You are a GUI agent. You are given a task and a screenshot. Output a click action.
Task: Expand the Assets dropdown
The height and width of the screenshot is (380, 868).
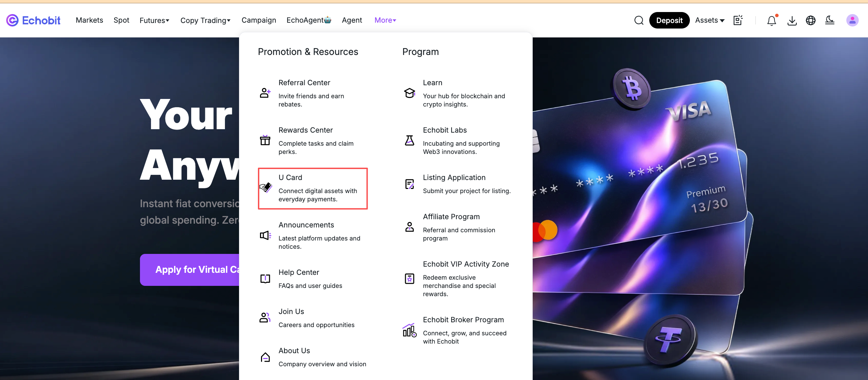pos(710,20)
